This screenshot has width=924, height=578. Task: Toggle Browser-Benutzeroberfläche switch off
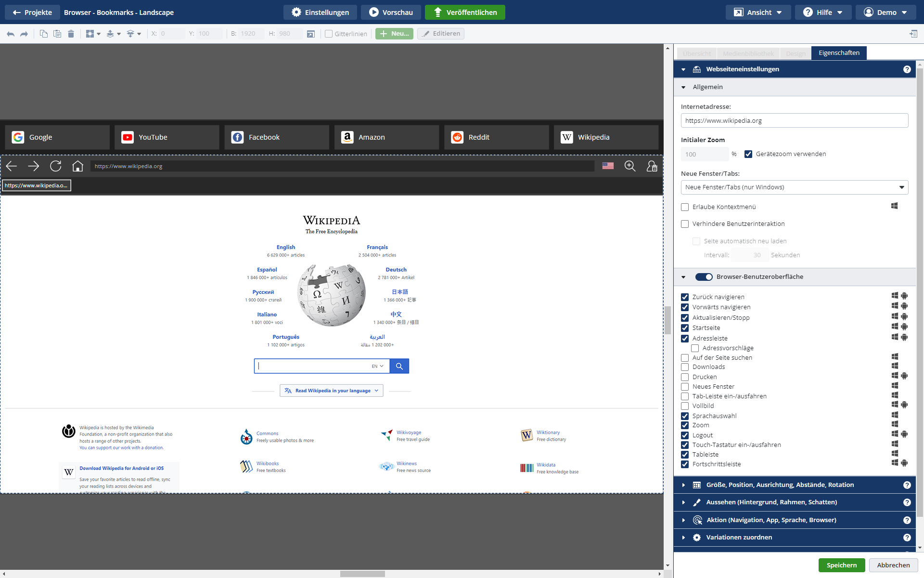pyautogui.click(x=704, y=277)
